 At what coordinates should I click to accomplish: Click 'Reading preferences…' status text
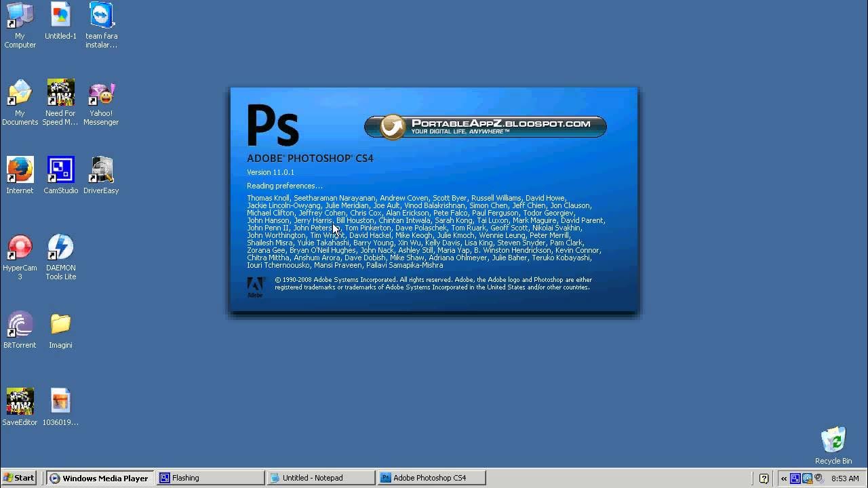[x=285, y=186]
